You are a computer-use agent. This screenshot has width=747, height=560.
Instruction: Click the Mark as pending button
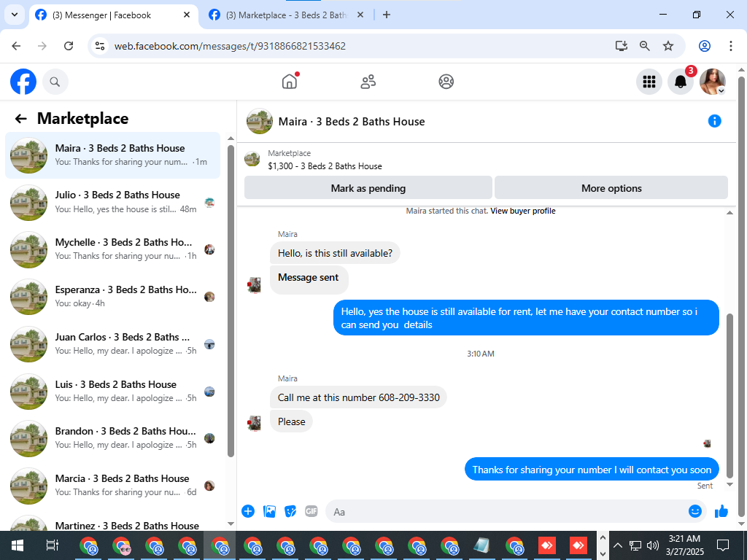[x=368, y=188]
